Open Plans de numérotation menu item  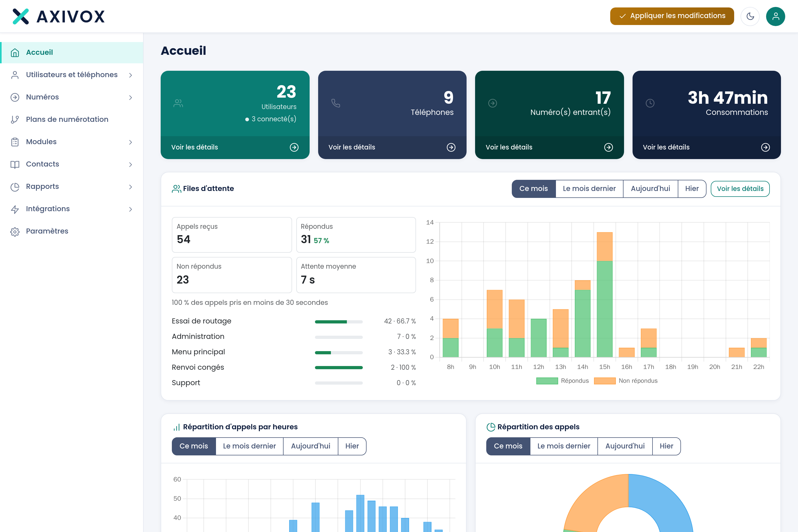pyautogui.click(x=72, y=119)
